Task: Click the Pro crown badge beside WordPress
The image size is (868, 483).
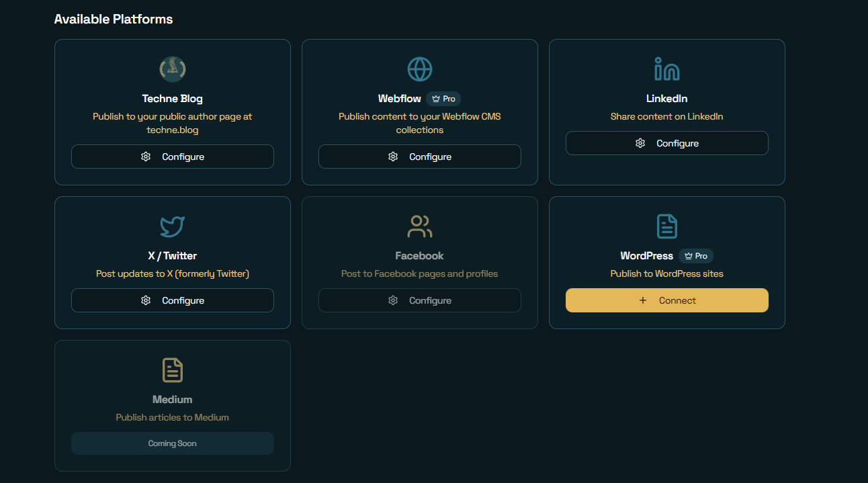Action: (x=696, y=256)
